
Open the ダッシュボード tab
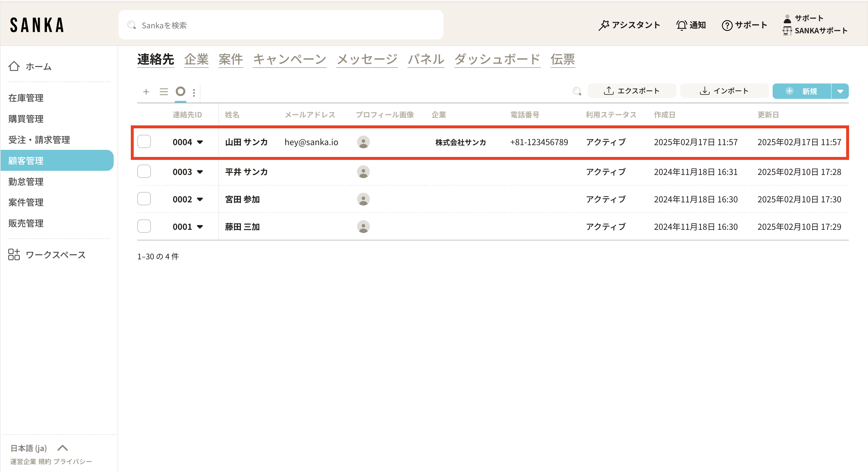click(x=497, y=59)
